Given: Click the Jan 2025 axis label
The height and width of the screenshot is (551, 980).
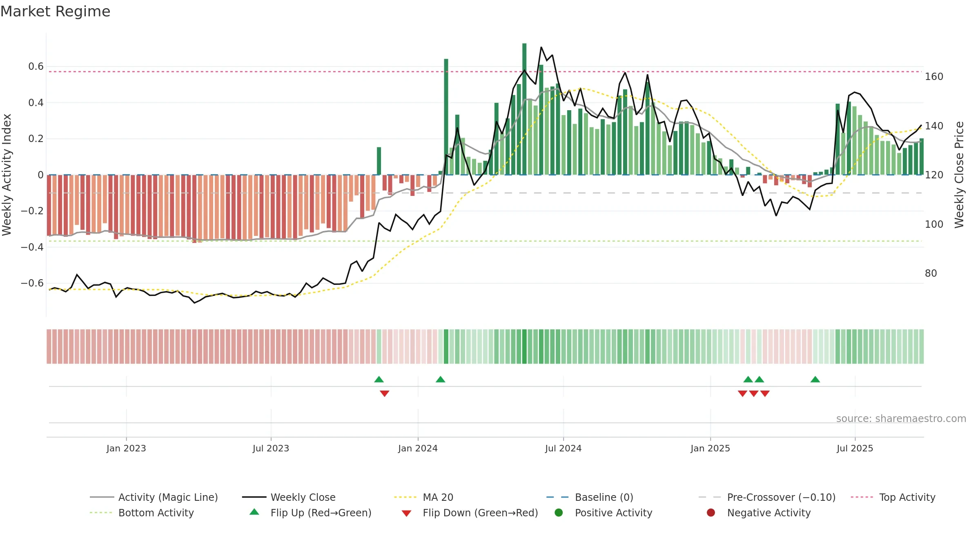Looking at the screenshot, I should point(710,449).
